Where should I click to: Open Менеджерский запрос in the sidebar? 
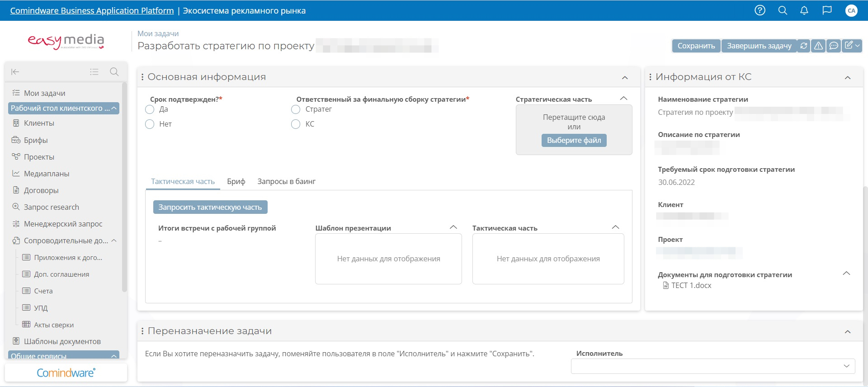(x=63, y=224)
